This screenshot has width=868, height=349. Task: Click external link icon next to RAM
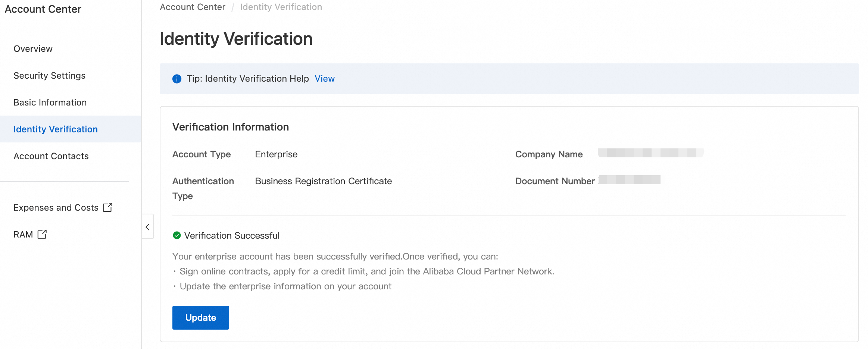(42, 234)
